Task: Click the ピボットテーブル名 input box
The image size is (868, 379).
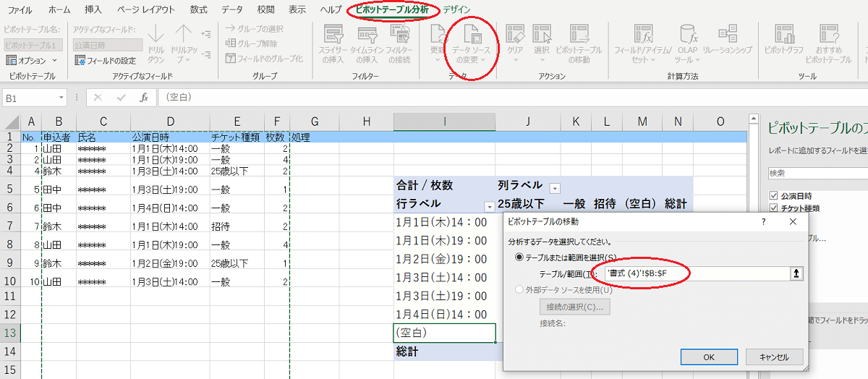Action: point(33,44)
